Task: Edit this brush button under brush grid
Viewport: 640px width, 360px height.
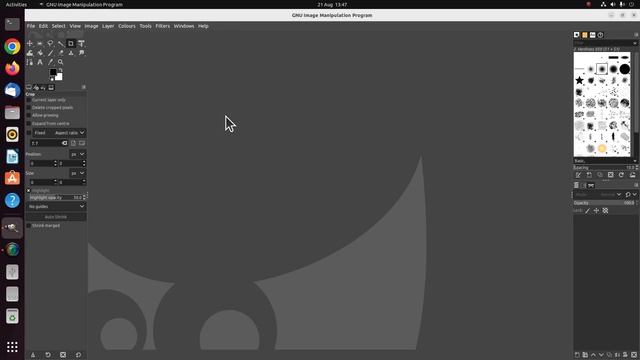Action: (578, 175)
